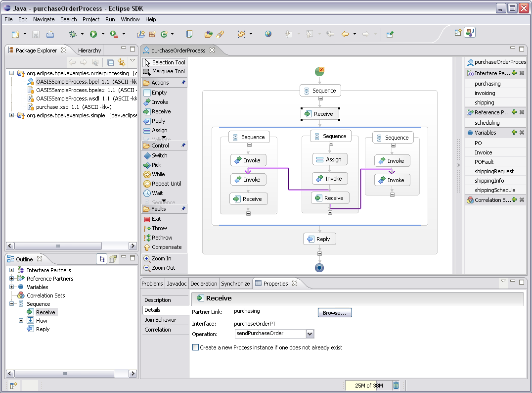Screen dimensions: 532x393
Task: Expand org.eclipse.bpel.examples.simple project
Action: click(12, 115)
